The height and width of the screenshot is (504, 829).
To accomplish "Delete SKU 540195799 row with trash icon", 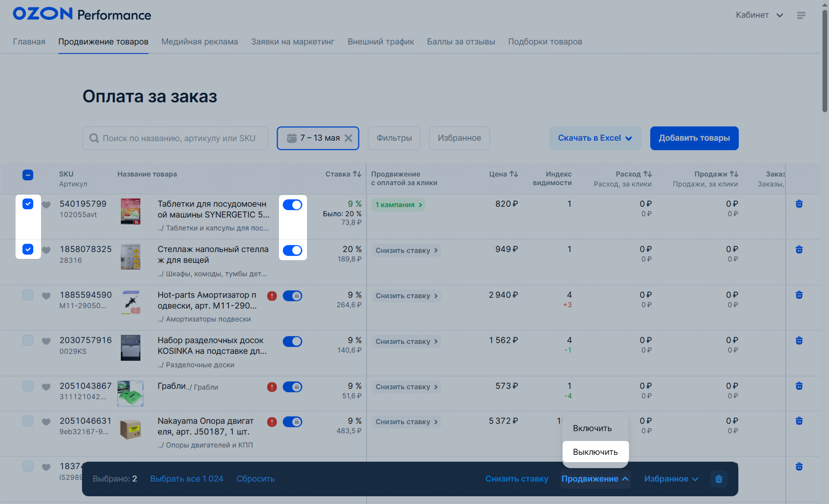I will (799, 204).
